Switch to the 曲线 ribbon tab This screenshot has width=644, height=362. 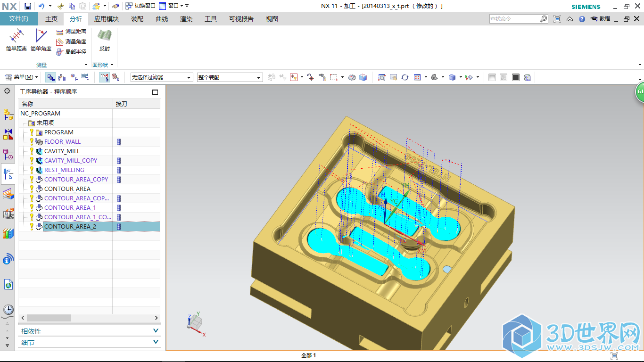[x=162, y=19]
